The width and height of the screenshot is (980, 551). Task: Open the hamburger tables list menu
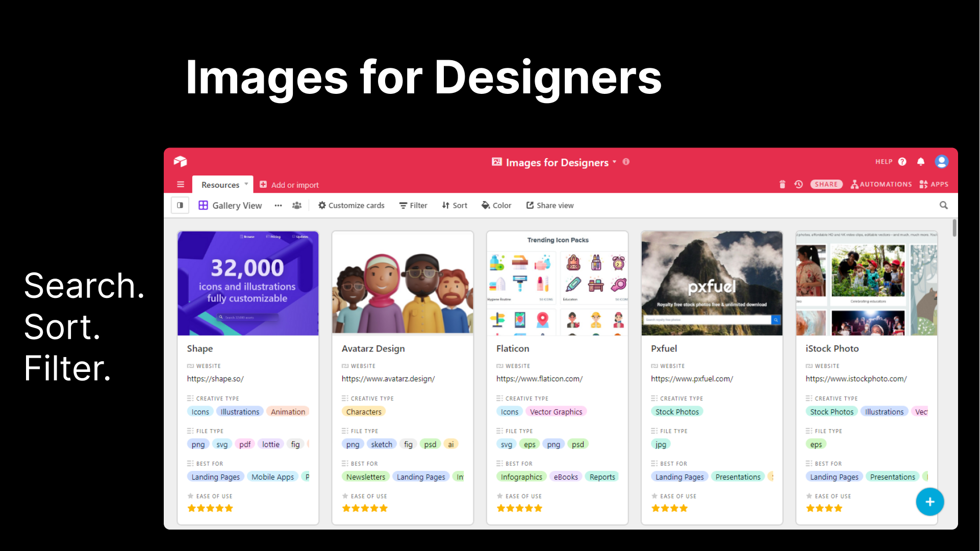coord(180,185)
